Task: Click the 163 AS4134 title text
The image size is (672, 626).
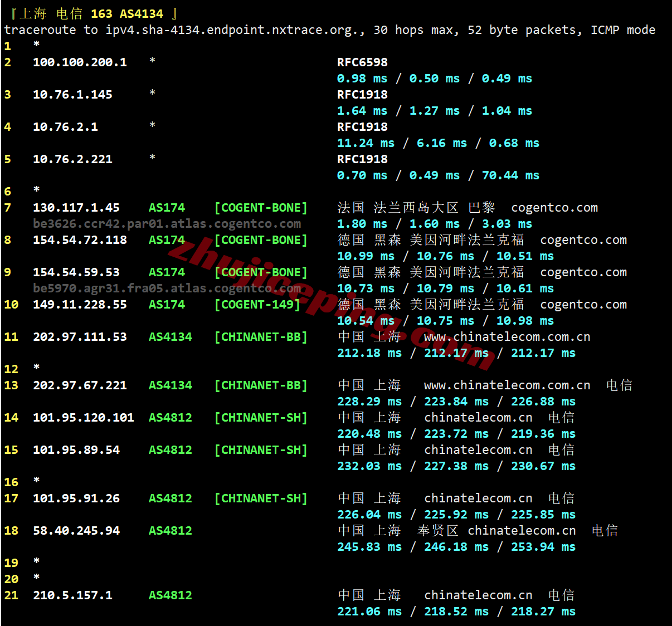Action: coord(127,14)
